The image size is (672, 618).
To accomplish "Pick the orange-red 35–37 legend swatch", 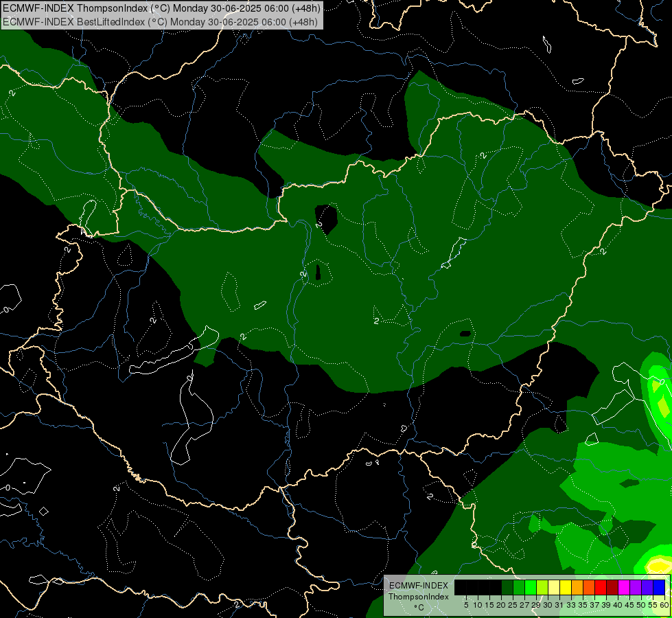I will (x=589, y=587).
